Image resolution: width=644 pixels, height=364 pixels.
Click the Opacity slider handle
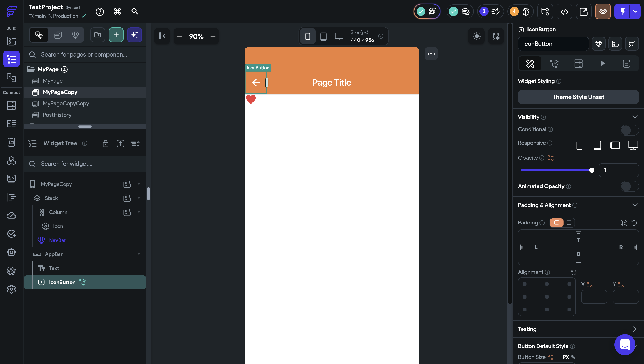pyautogui.click(x=591, y=170)
